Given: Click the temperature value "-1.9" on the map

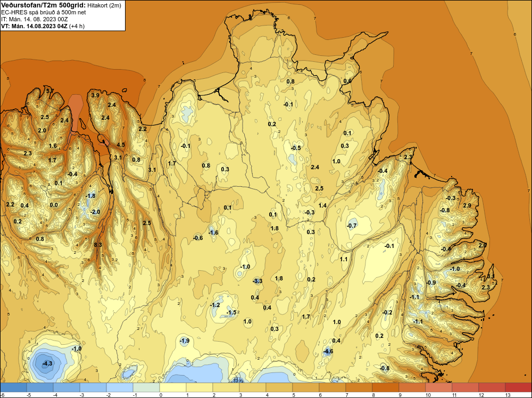Looking at the screenshot, I should (184, 341).
